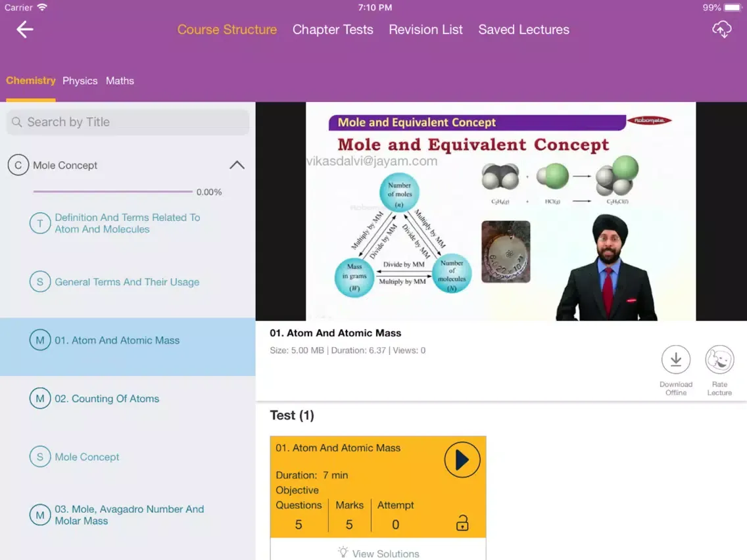
Task: Tap the C badge beside Mole Concept
Action: click(18, 165)
